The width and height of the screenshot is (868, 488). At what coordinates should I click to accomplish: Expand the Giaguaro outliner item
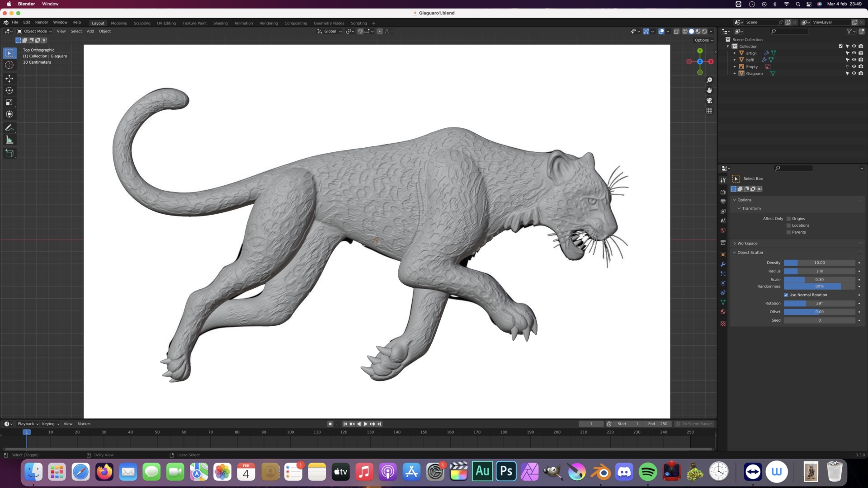pos(735,73)
